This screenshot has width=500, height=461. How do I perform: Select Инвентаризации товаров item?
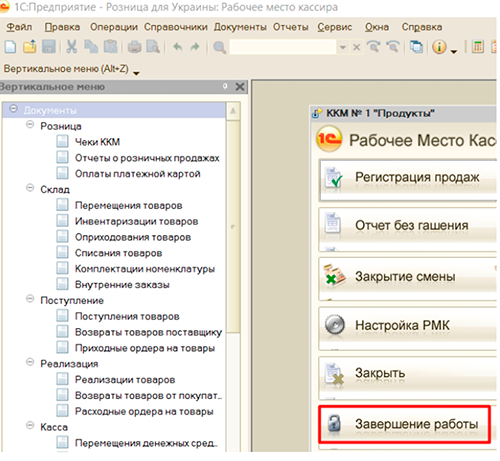point(136,221)
